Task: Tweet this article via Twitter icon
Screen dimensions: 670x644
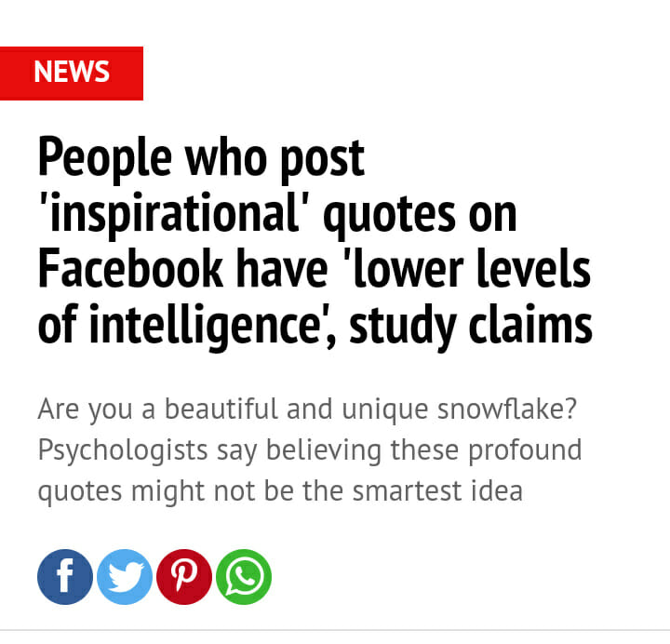Action: click(125, 577)
